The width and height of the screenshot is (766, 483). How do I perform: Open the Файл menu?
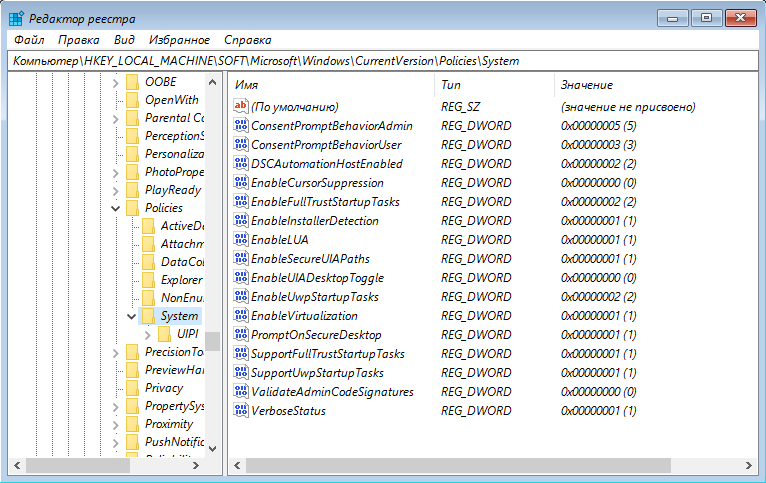point(29,40)
